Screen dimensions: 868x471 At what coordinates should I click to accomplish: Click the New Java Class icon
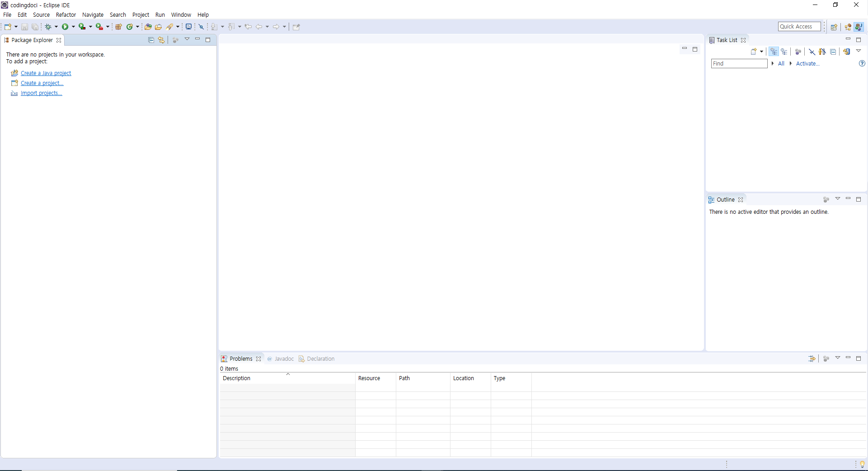point(130,27)
